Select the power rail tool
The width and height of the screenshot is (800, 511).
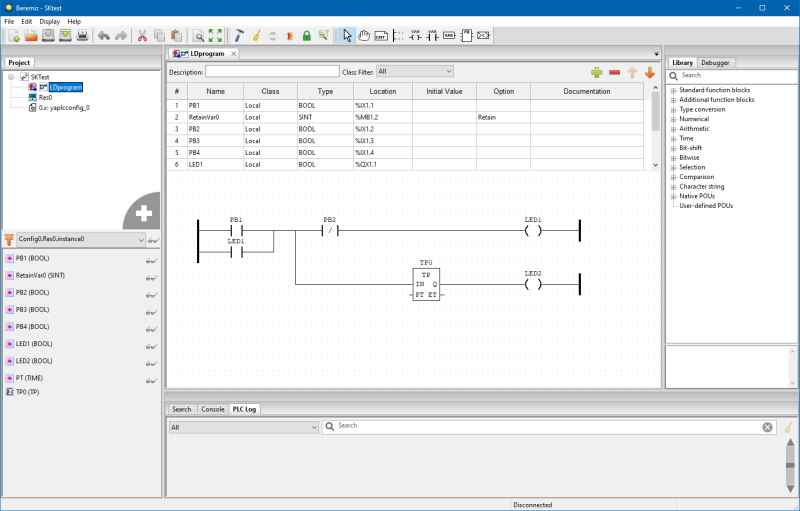[398, 36]
